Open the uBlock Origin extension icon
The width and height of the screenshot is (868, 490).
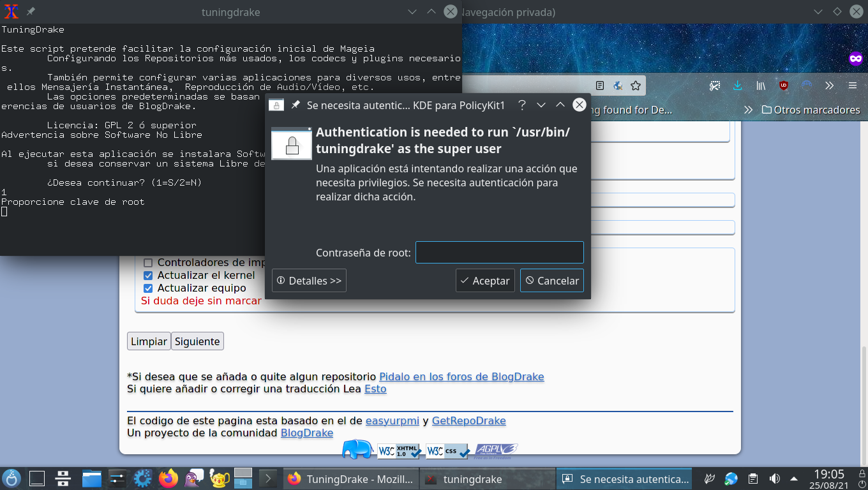coord(784,85)
